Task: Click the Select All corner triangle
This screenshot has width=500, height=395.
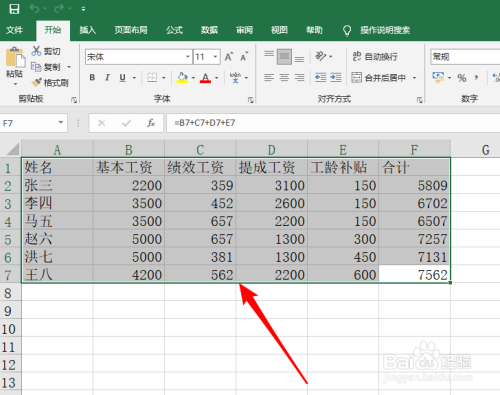Action: 13,149
